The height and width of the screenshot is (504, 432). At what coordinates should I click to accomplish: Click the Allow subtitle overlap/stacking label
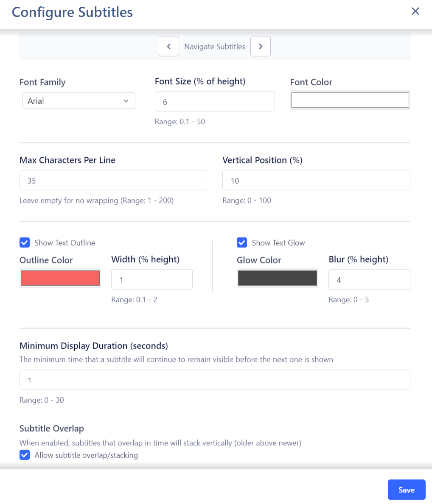86,455
